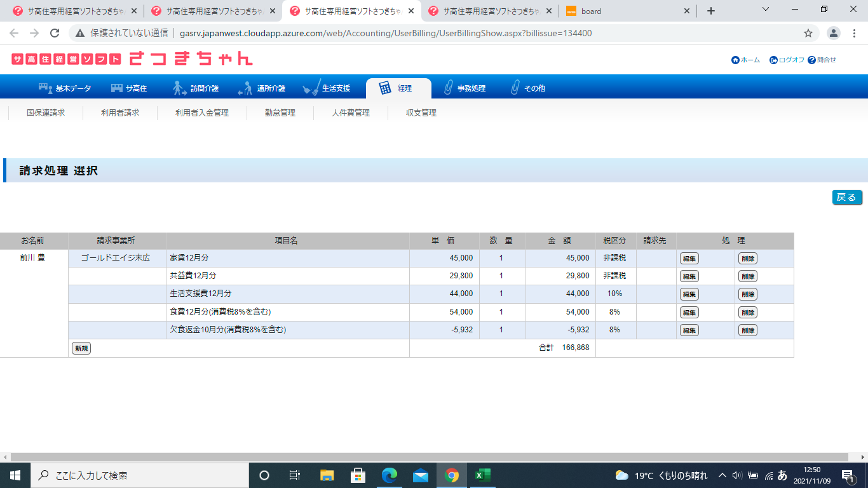The height and width of the screenshot is (488, 868).
Task: Select the 訪問介護 navigation icon
Action: coord(180,88)
